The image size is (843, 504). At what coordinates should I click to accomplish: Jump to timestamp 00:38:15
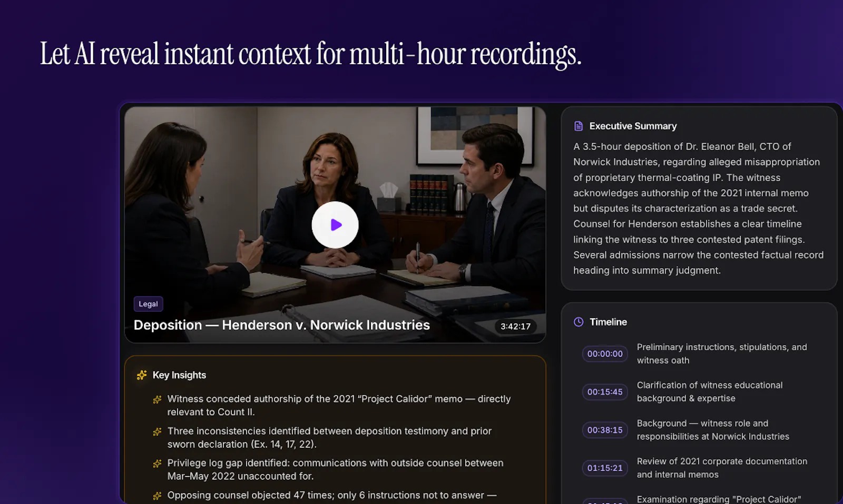605,430
